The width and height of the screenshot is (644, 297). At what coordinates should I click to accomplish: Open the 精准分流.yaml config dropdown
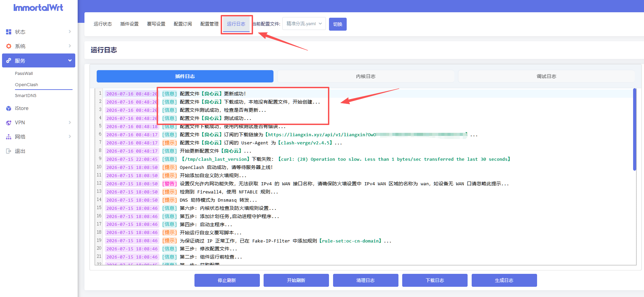[304, 24]
